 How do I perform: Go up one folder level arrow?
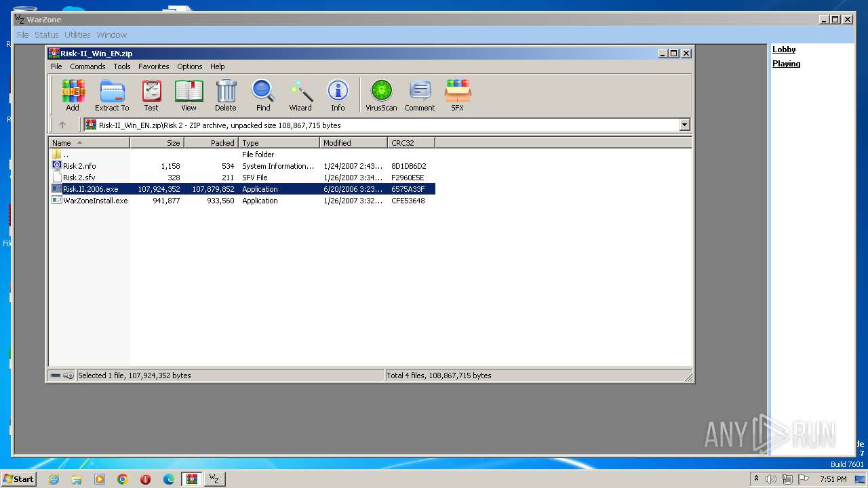(62, 125)
